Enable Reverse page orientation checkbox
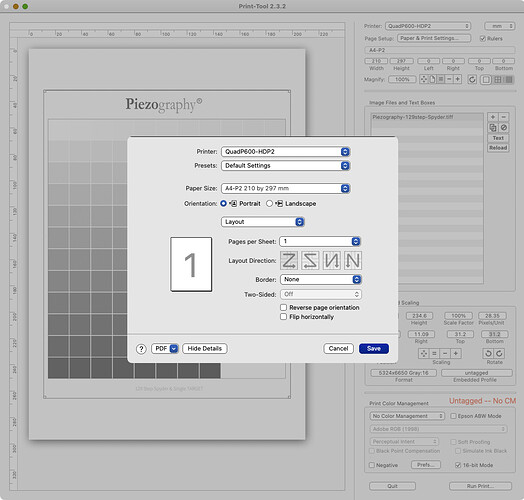The image size is (524, 500). click(283, 307)
